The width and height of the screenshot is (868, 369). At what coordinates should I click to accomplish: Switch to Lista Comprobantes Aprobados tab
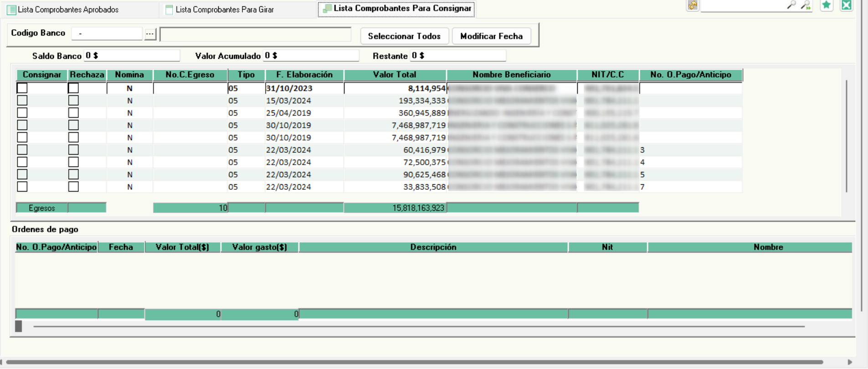(68, 10)
